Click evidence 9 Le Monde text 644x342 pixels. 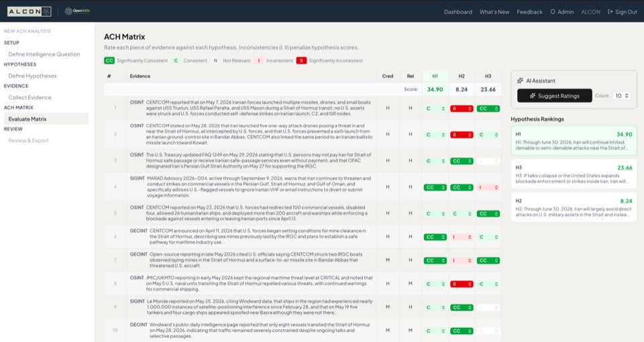click(260, 306)
